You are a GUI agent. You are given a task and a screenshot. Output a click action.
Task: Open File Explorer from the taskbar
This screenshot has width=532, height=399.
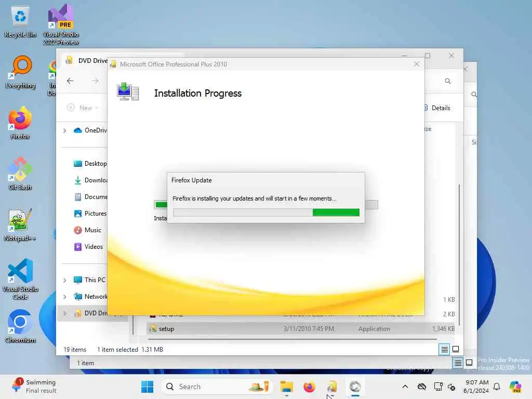(x=287, y=387)
